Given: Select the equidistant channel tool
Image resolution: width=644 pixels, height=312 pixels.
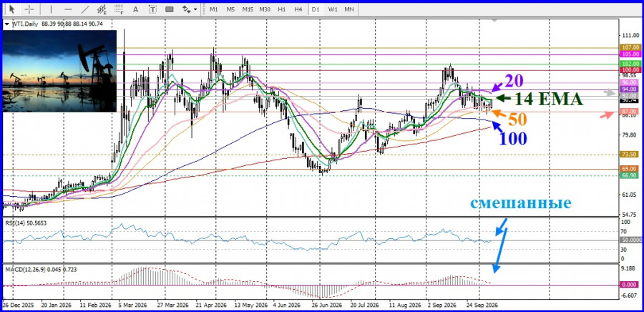Looking at the screenshot, I should 102,9.
